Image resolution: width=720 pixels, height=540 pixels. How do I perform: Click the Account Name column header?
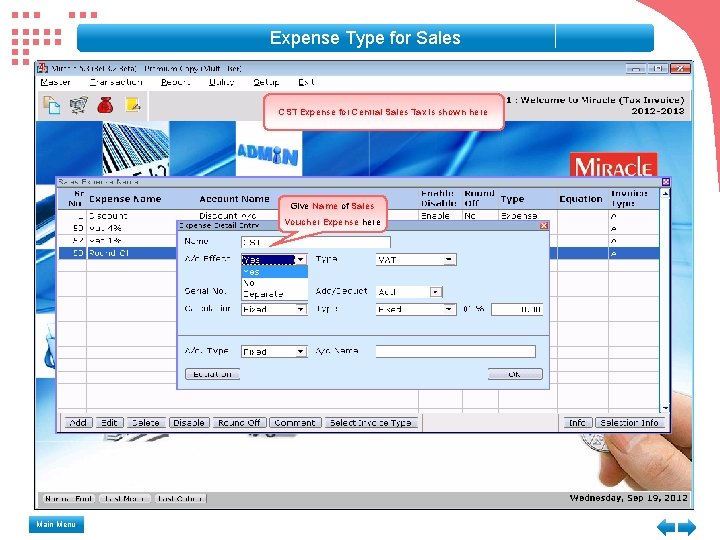(234, 199)
